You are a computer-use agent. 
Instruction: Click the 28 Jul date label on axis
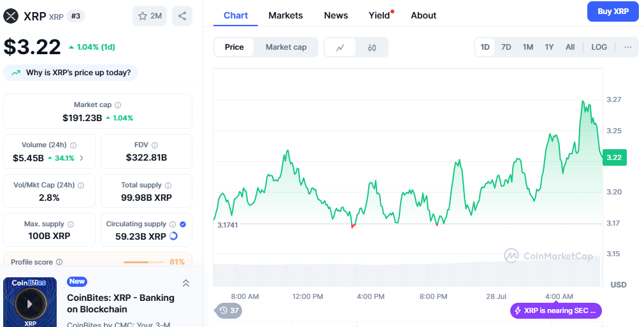point(496,296)
